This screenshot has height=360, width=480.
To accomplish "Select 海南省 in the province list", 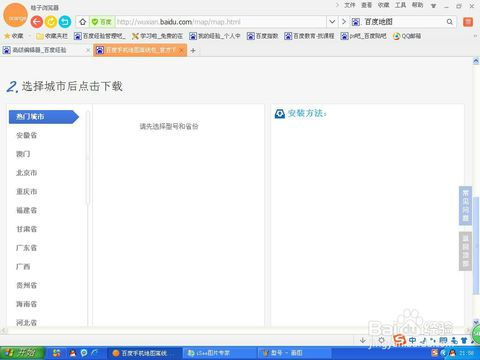I will (27, 304).
